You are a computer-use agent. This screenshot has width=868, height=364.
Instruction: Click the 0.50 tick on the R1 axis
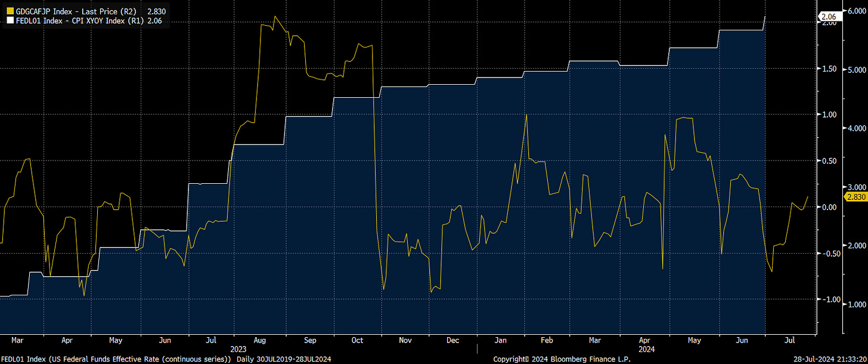829,161
